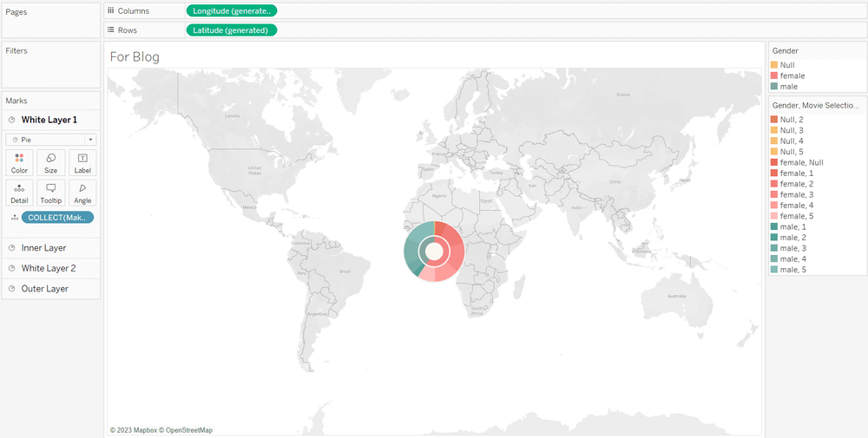Click the COLLECT pill on Marks card
Screen dimensions: 868x438
coord(57,218)
